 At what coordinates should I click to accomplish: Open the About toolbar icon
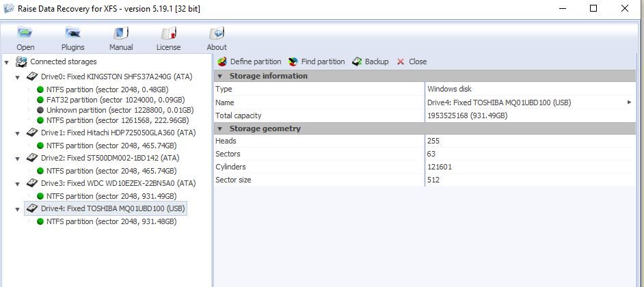click(217, 33)
